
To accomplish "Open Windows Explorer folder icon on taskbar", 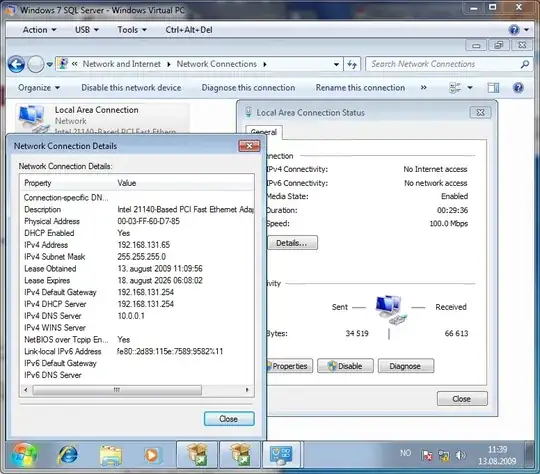I will click(x=111, y=455).
